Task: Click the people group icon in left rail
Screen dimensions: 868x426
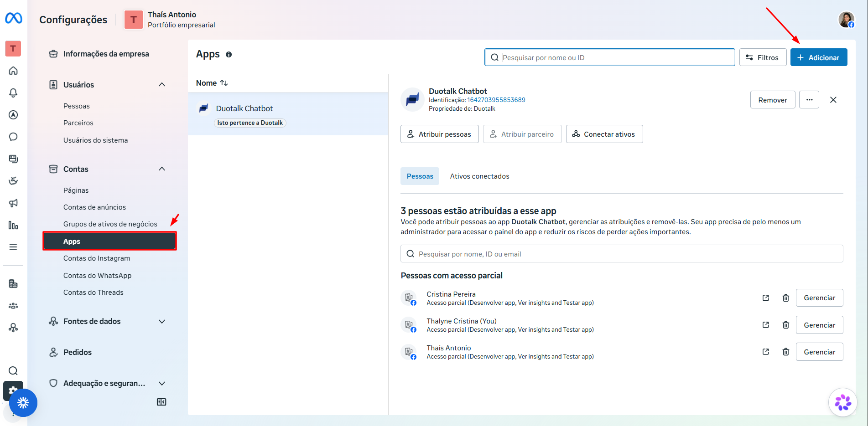Action: [13, 306]
